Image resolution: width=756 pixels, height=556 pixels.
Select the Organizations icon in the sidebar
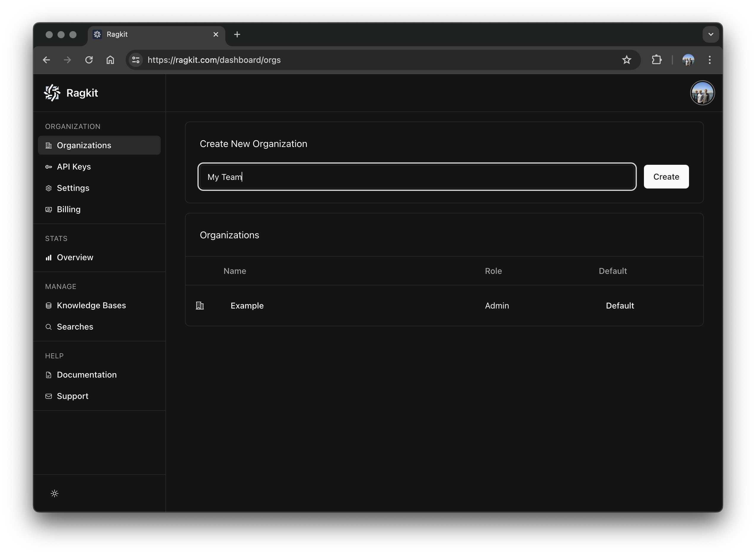point(49,145)
